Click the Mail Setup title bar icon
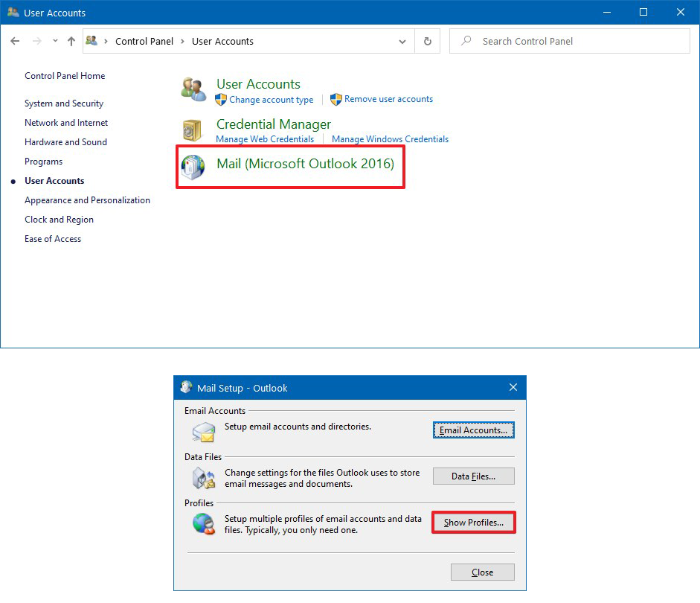Image resolution: width=700 pixels, height=603 pixels. 186,387
